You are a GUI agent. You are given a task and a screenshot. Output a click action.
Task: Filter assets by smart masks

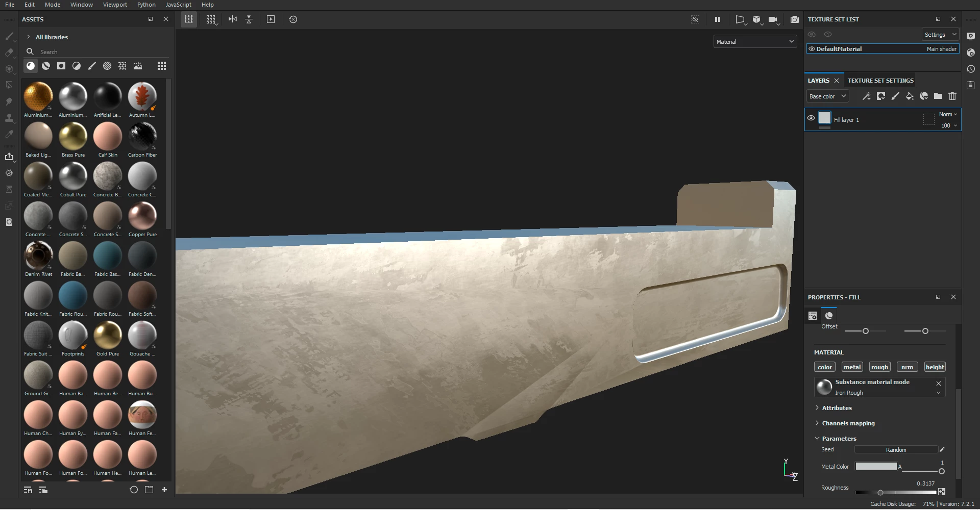[61, 66]
